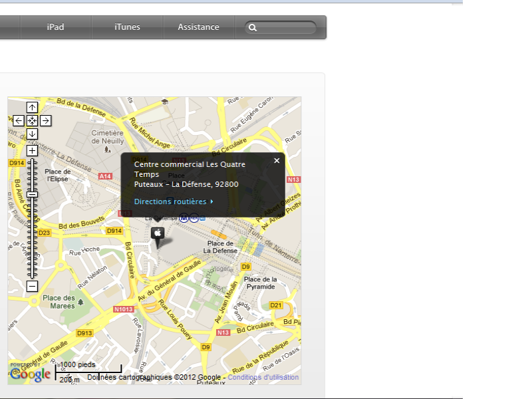Zoom out with the minus button

32,287
